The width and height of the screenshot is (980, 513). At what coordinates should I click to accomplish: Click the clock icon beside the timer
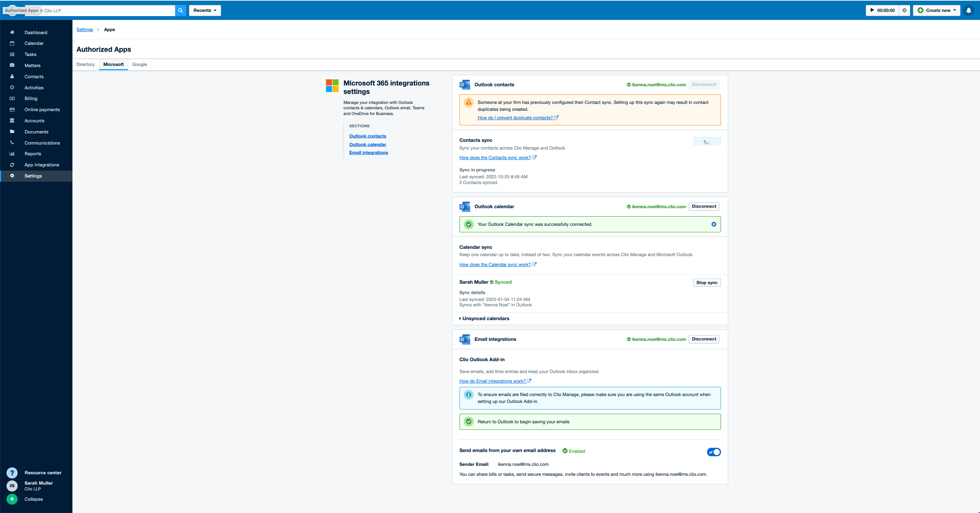tap(904, 10)
